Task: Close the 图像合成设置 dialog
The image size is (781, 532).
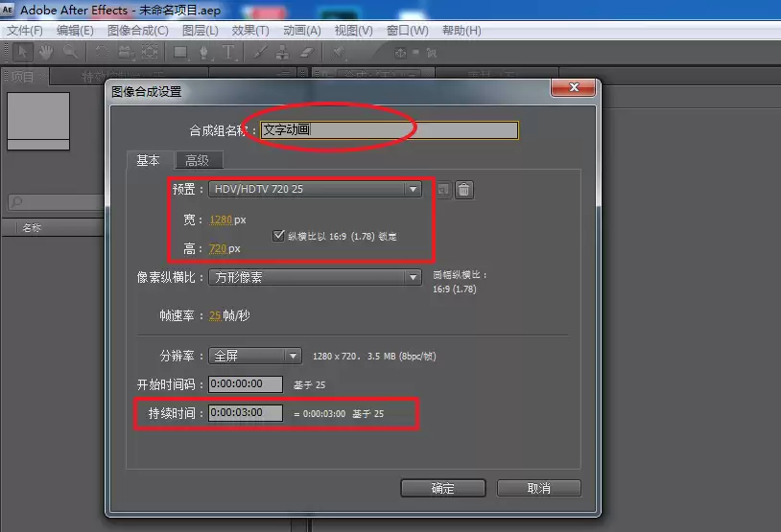Action: (574, 87)
